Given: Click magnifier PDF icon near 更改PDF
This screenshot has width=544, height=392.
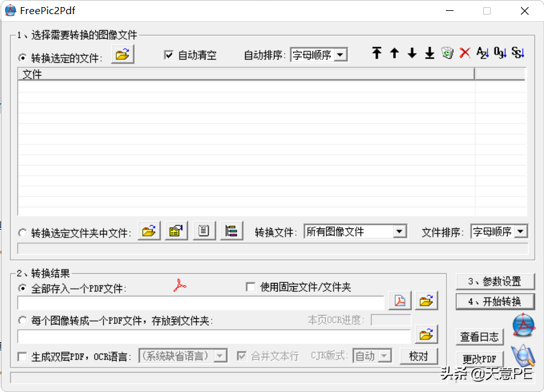Looking at the screenshot, I should click(523, 355).
